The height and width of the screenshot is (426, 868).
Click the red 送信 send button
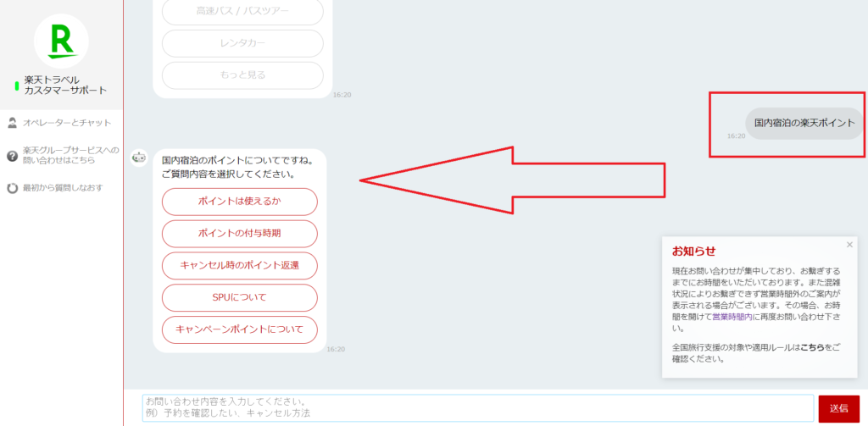[x=838, y=409]
